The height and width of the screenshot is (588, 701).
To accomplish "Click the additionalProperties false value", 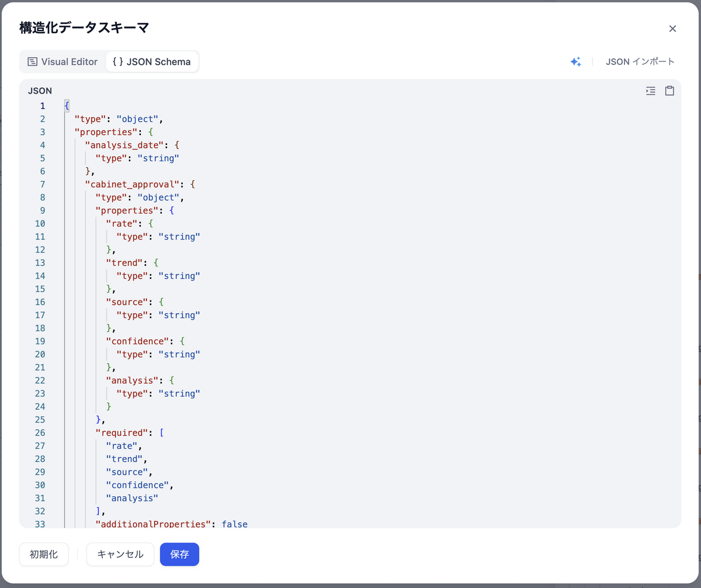I will (x=235, y=524).
